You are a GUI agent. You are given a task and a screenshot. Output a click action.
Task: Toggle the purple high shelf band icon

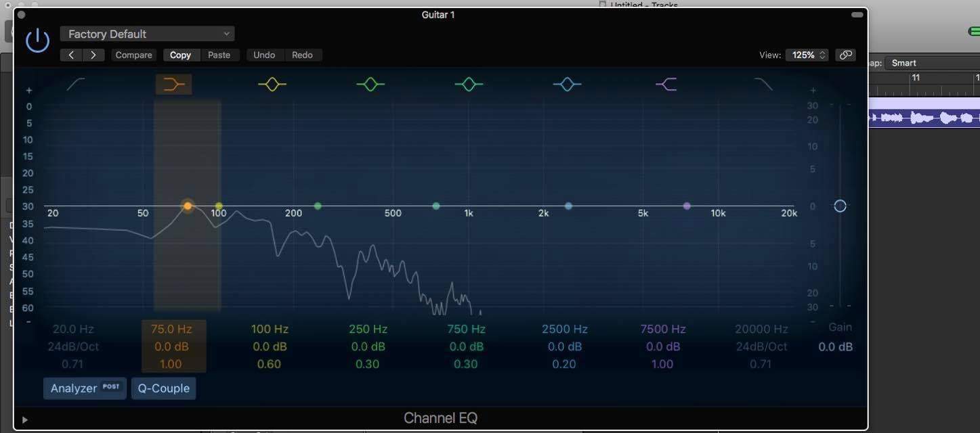tap(666, 85)
